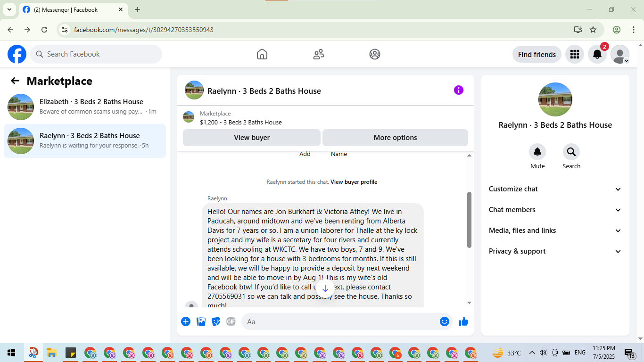This screenshot has width=644, height=362.
Task: Open Elizabeth 3 Beds 2 Baths conversation
Action: (85, 107)
